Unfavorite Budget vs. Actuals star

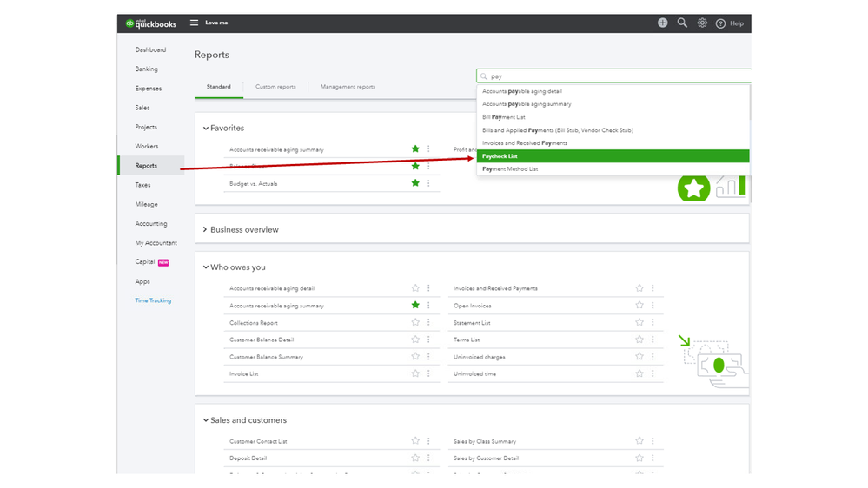tap(415, 183)
